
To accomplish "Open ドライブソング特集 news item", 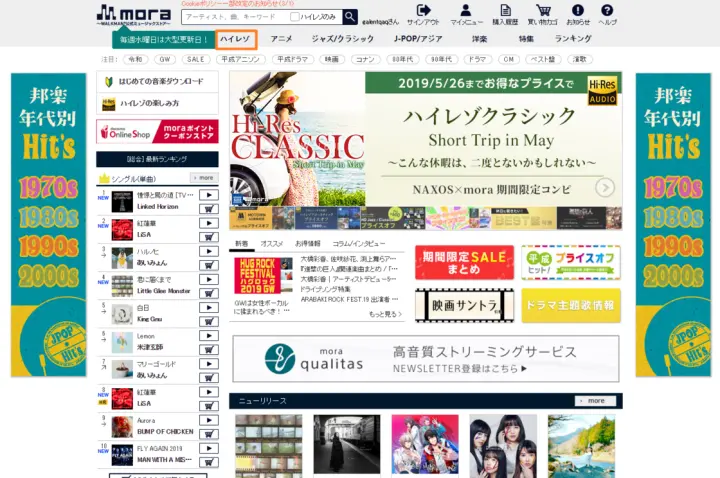I will [x=326, y=289].
